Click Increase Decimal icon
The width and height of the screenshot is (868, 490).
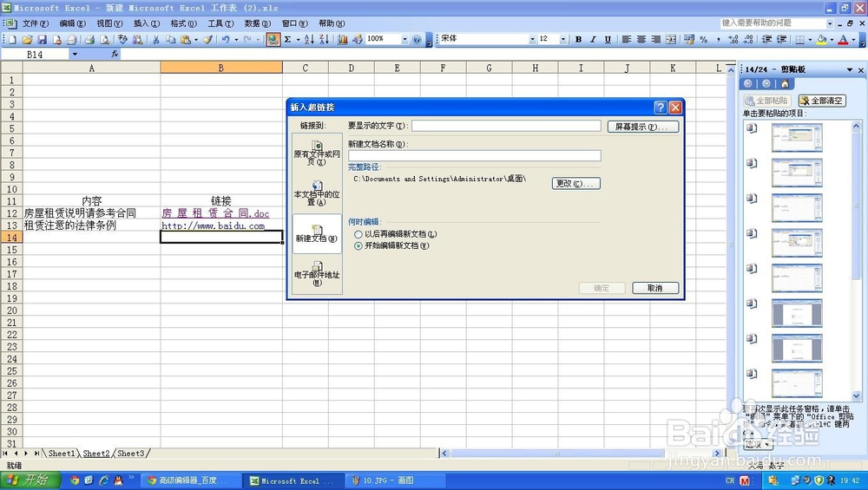click(733, 39)
